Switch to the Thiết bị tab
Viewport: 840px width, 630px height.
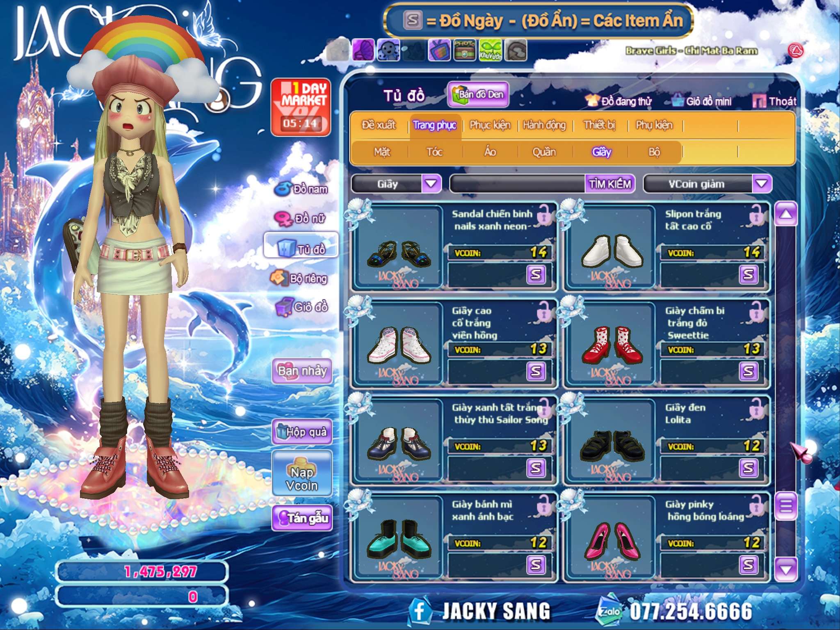click(600, 125)
